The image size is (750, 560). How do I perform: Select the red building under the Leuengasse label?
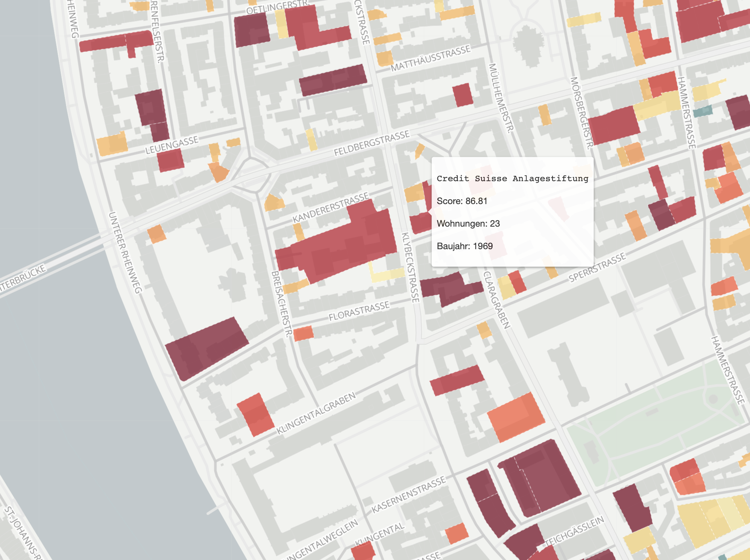[170, 160]
